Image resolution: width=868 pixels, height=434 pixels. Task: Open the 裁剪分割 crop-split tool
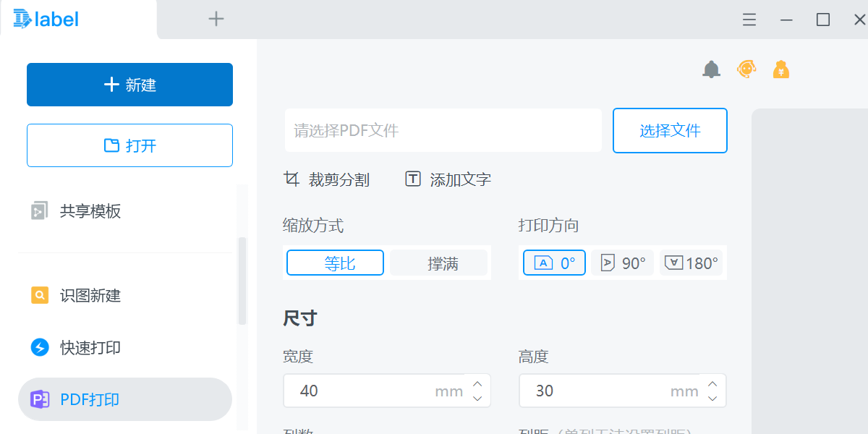pos(327,179)
